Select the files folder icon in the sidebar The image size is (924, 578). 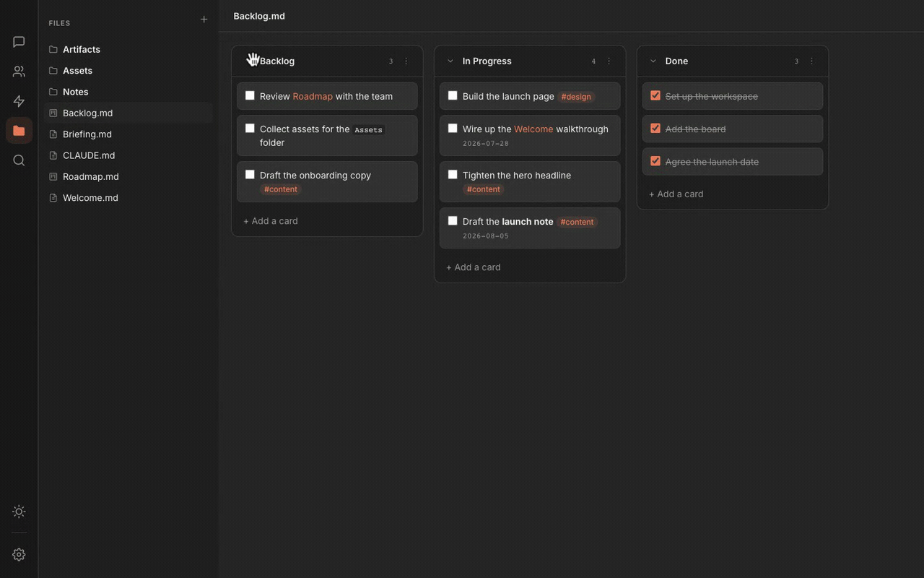click(19, 131)
